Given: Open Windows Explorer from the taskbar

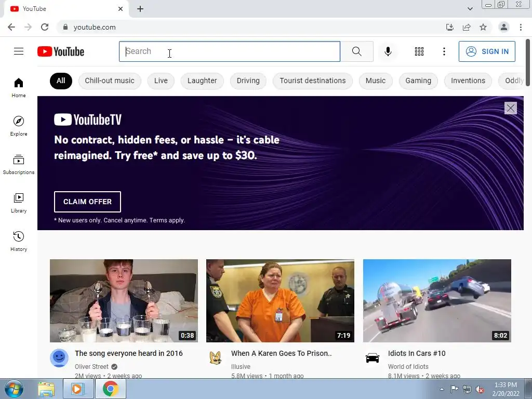Looking at the screenshot, I should pyautogui.click(x=46, y=389).
